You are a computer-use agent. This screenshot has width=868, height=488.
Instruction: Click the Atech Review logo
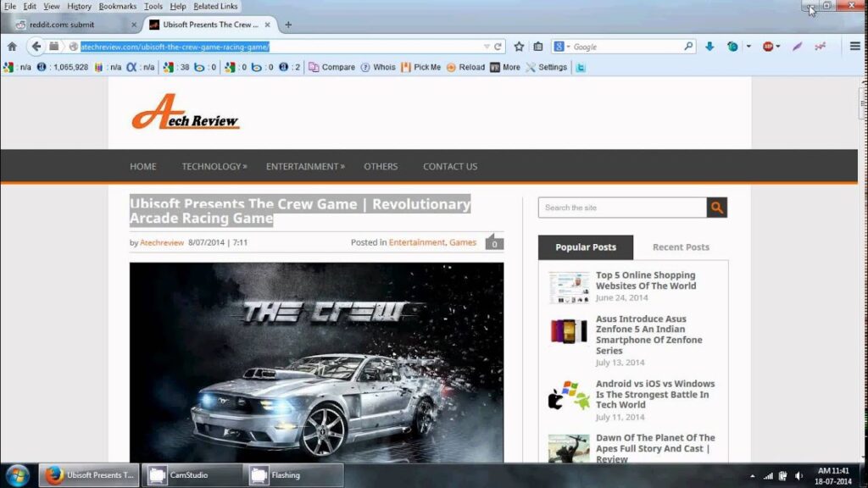pos(185,112)
